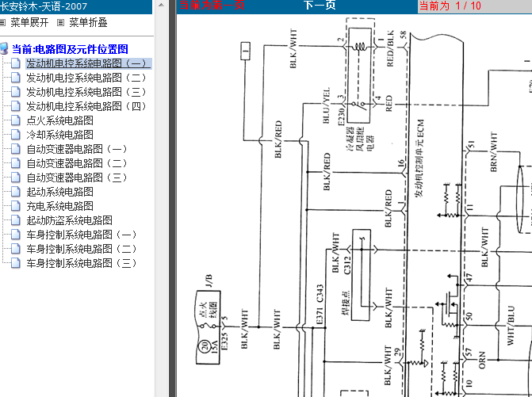Click document icon beside 车身控制系统电路图（一）
532x397 pixels.
[x=15, y=234]
